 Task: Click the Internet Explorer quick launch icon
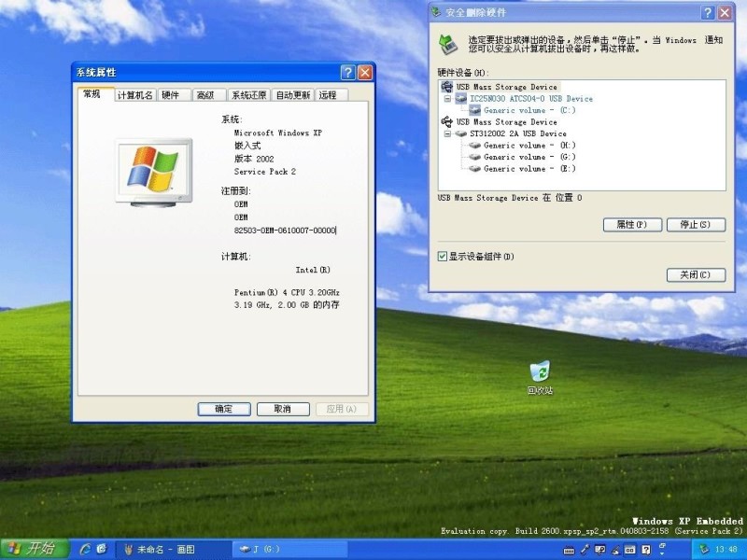point(85,549)
